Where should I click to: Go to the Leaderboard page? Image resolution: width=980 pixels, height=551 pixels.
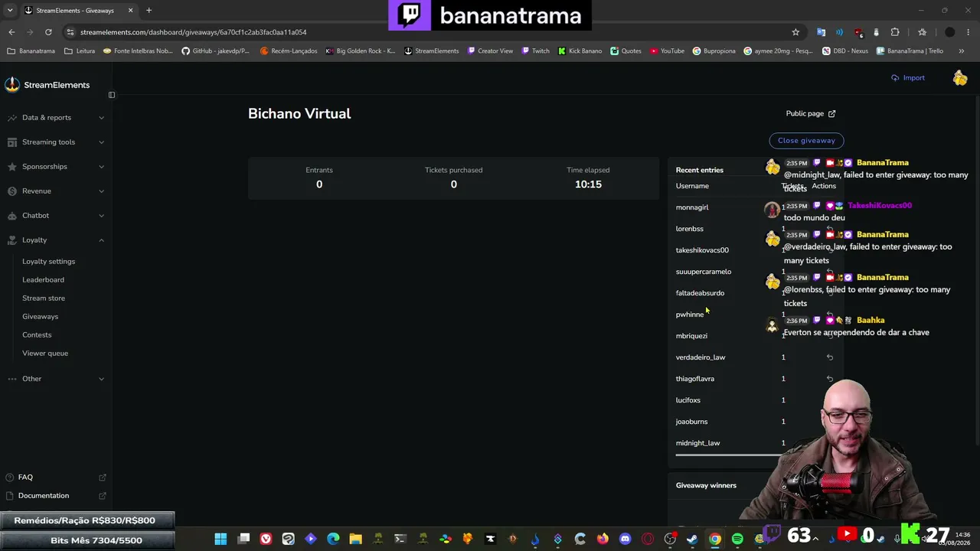(43, 280)
